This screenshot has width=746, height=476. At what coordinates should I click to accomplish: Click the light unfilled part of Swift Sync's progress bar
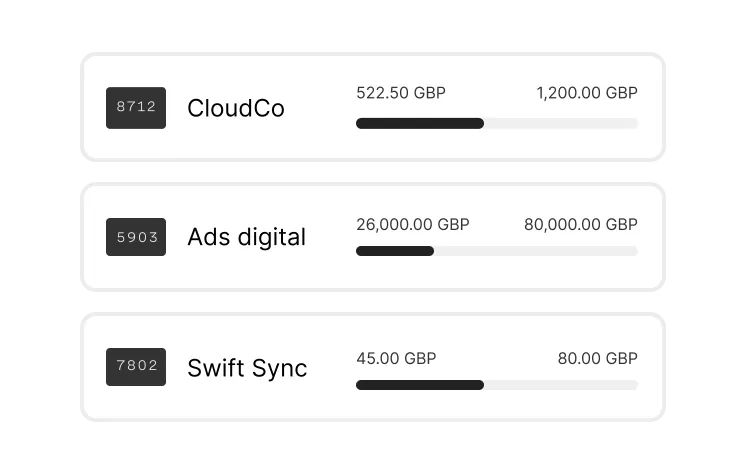560,385
